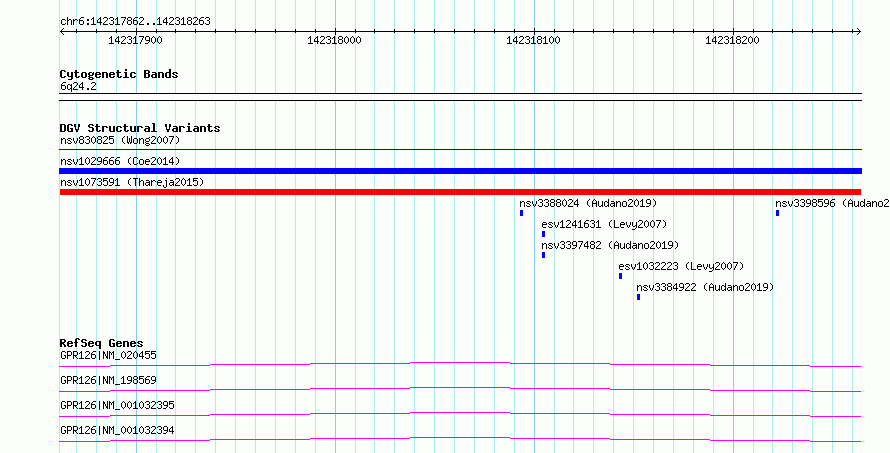The width and height of the screenshot is (890, 453).
Task: Click the left arrowhead of the ruler
Action: pyautogui.click(x=62, y=31)
